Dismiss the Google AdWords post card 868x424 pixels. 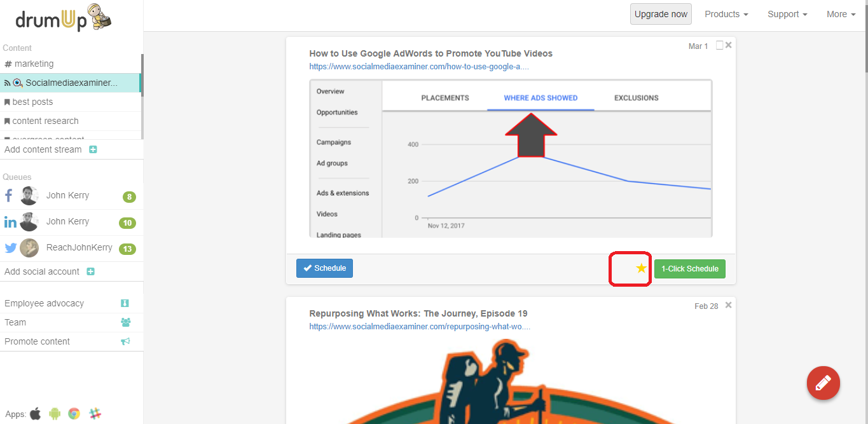click(729, 45)
